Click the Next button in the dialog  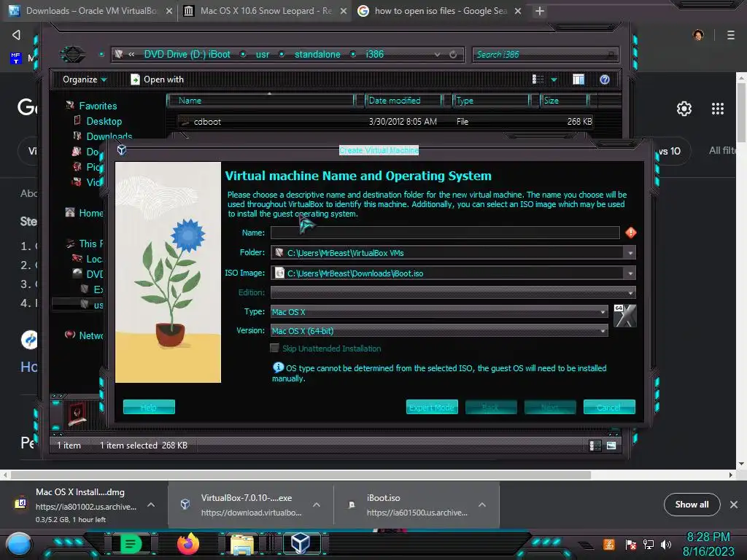point(550,407)
